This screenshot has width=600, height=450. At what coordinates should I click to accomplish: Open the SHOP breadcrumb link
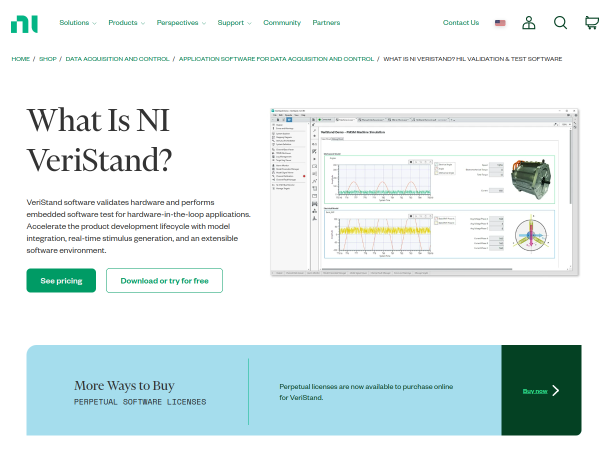coord(48,59)
